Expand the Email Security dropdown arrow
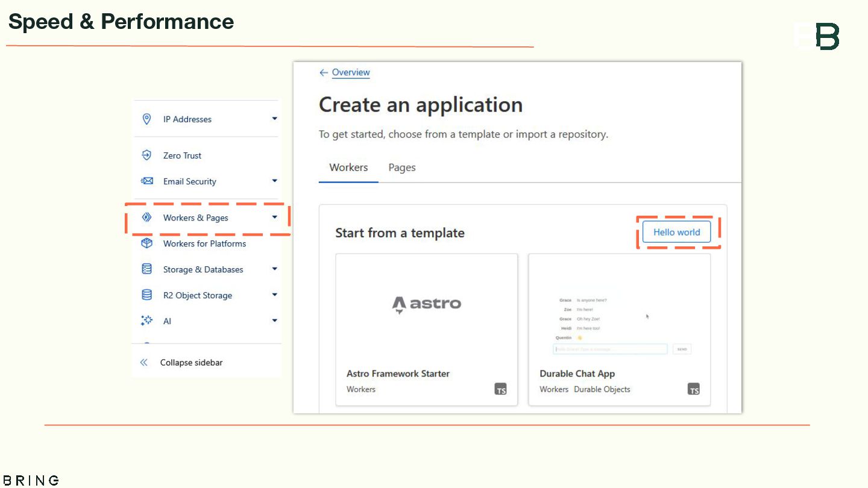Image resolution: width=868 pixels, height=488 pixels. 275,181
